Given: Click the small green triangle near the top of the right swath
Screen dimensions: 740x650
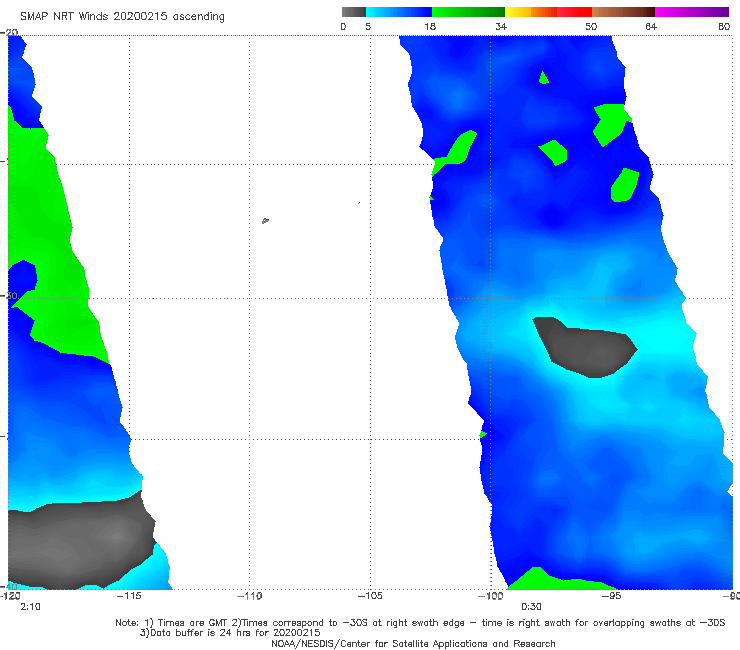Looking at the screenshot, I should coord(544,78).
